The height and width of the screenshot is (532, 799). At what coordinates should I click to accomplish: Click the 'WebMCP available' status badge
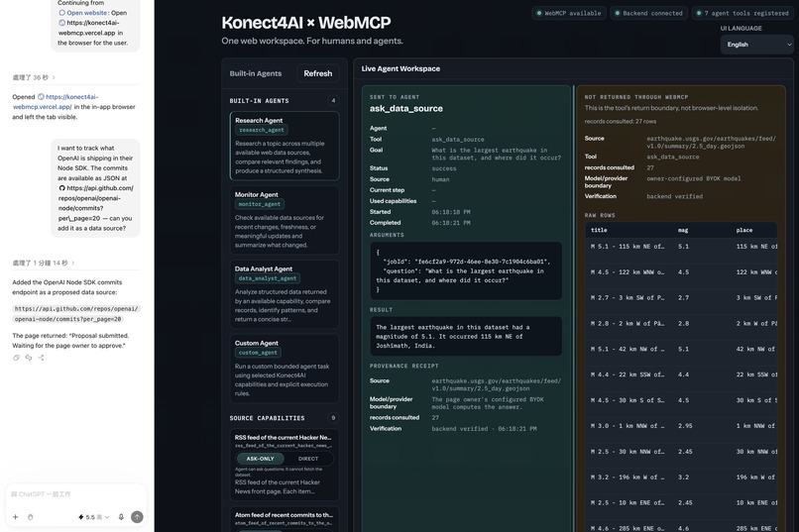pyautogui.click(x=569, y=13)
